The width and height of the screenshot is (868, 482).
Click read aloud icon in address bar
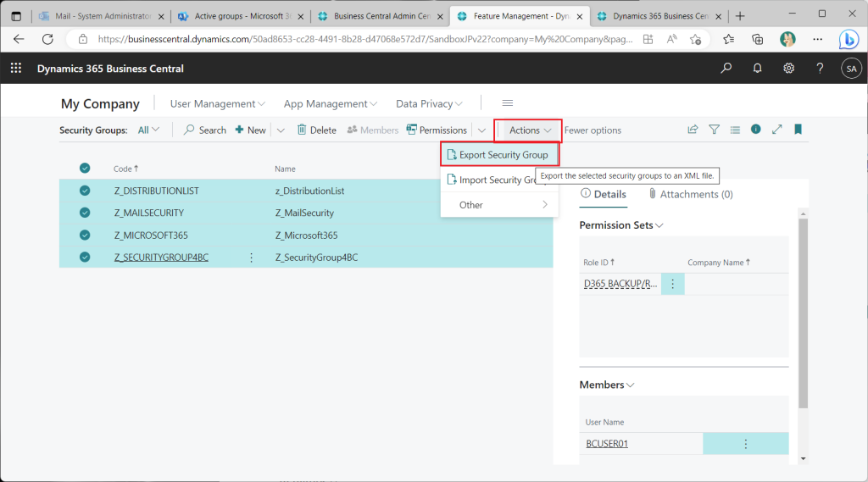671,39
